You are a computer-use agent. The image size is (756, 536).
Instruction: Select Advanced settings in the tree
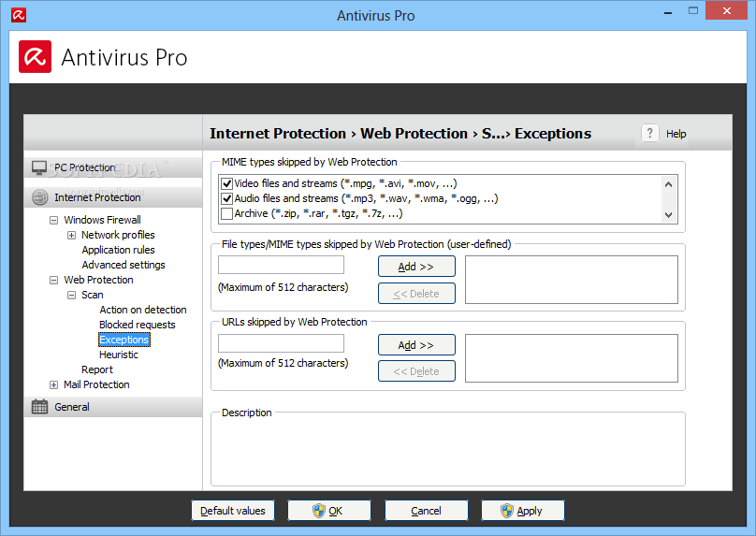[124, 265]
